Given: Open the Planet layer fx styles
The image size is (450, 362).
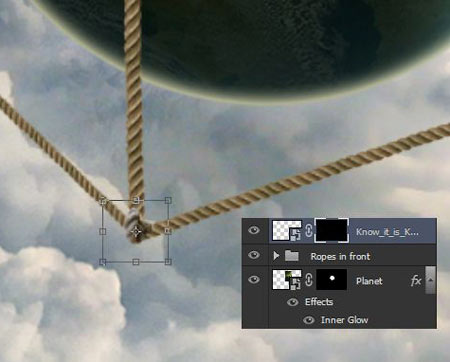Looking at the screenshot, I should (x=416, y=281).
